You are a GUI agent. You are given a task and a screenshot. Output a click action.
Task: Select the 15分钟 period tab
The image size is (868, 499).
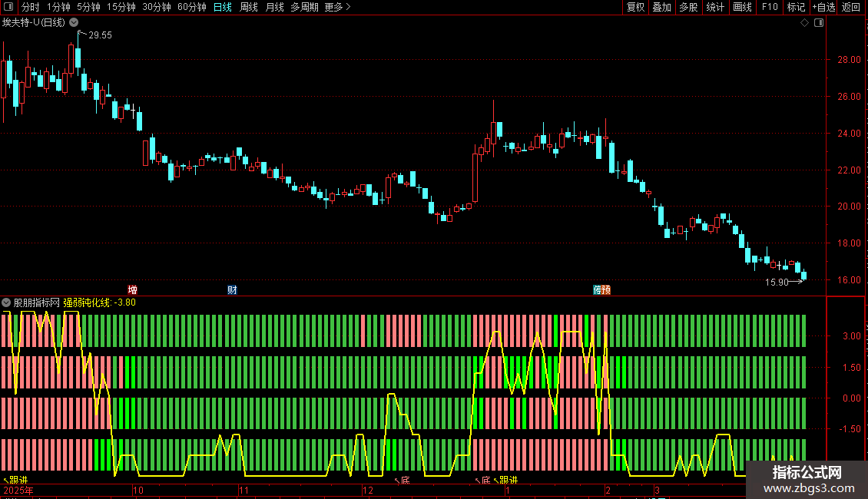click(x=121, y=7)
